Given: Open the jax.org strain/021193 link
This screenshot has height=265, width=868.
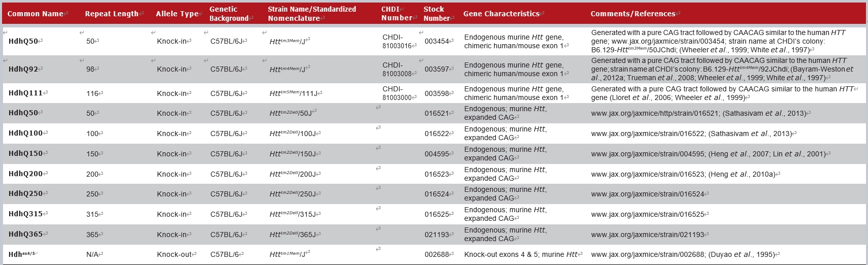Looking at the screenshot, I should click(x=647, y=235).
